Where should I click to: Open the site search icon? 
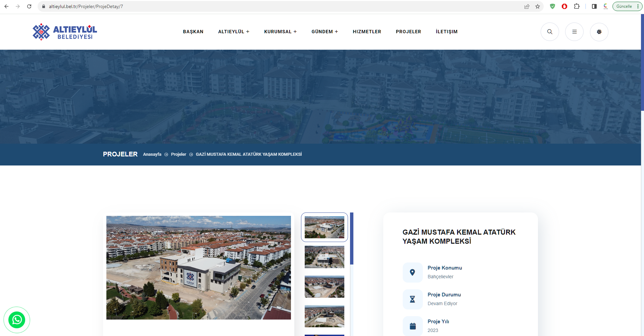coord(549,32)
